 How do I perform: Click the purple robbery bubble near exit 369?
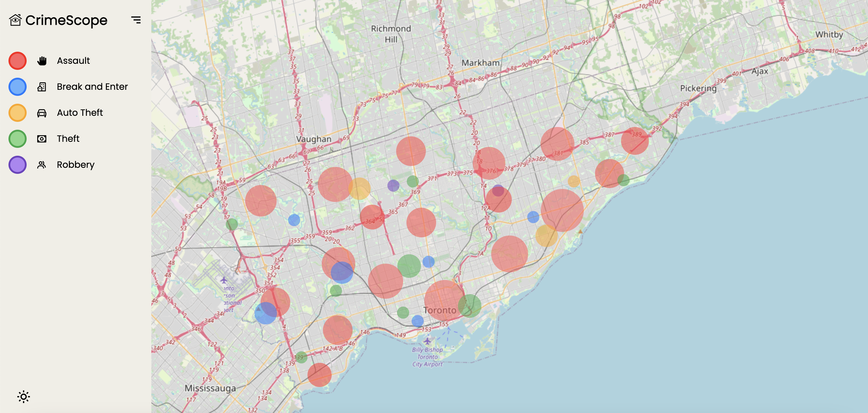(x=393, y=185)
